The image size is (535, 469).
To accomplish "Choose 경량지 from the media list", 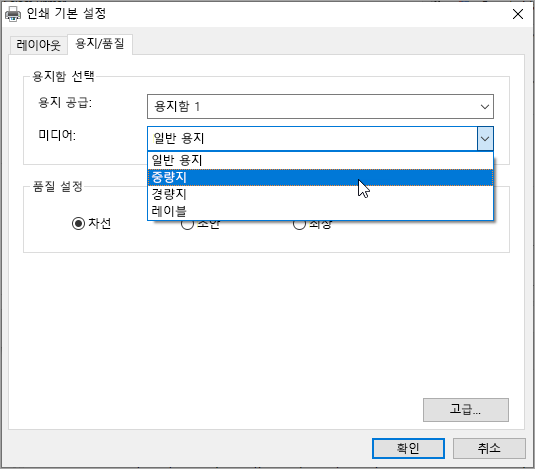I will (320, 194).
